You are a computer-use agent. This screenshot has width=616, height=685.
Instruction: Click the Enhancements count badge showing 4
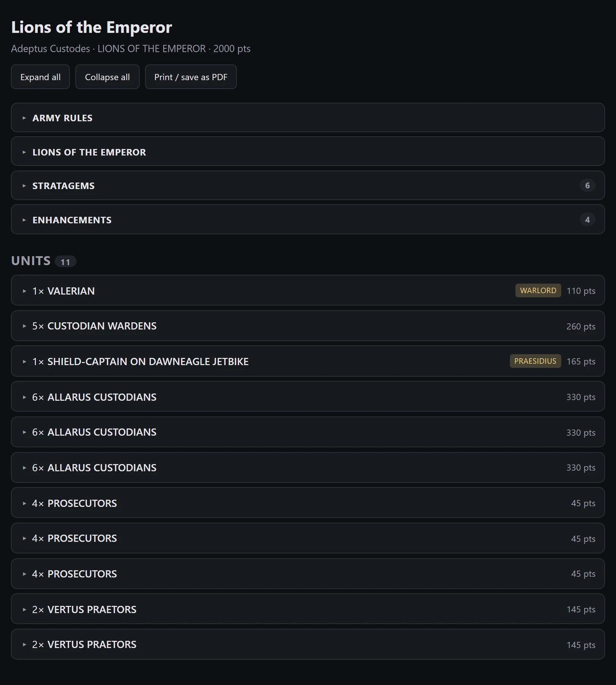pyautogui.click(x=587, y=220)
